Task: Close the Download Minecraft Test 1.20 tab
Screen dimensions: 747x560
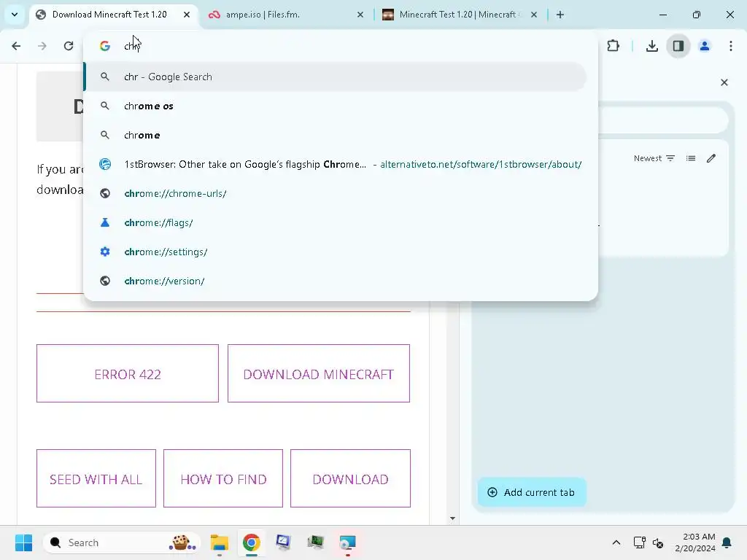Action: (187, 15)
